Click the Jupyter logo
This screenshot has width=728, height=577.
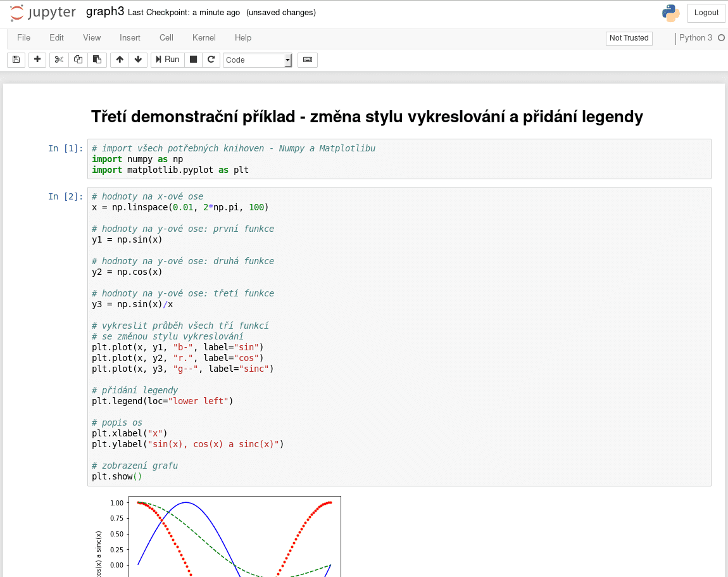pyautogui.click(x=42, y=13)
